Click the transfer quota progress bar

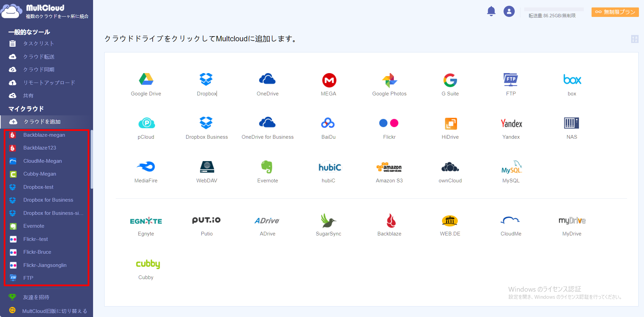pos(554,9)
